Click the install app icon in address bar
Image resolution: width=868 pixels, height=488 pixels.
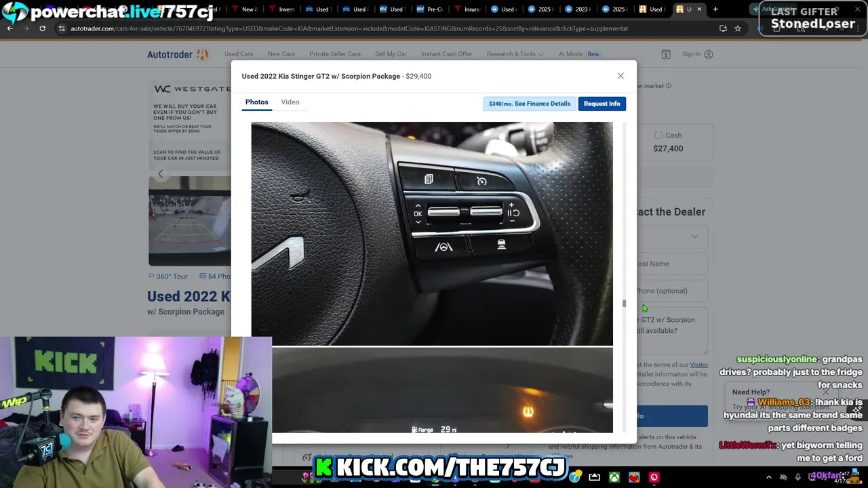pos(723,28)
